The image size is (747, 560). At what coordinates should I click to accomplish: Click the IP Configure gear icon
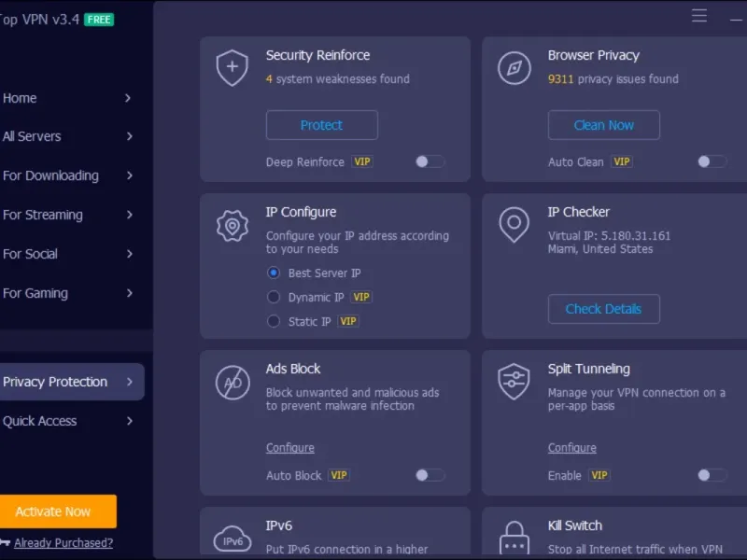pyautogui.click(x=233, y=226)
